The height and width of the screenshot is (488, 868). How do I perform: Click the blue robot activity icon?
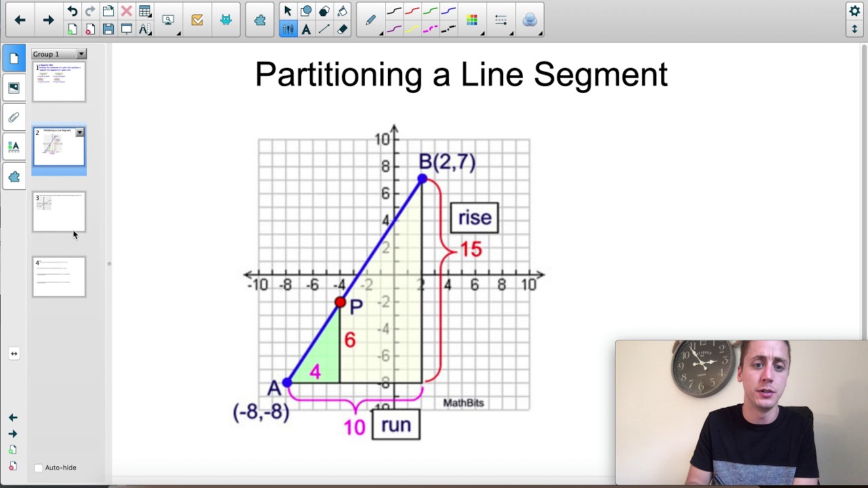(x=226, y=20)
